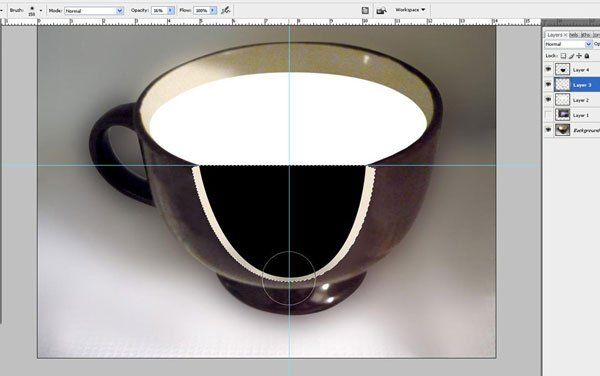
Task: Switch to the Channels tab beside Layers
Action: (574, 35)
